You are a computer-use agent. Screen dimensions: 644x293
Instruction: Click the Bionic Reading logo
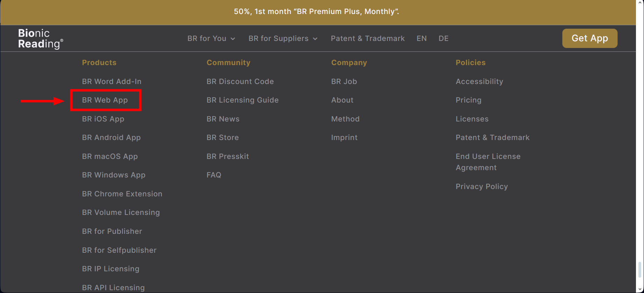pyautogui.click(x=40, y=39)
